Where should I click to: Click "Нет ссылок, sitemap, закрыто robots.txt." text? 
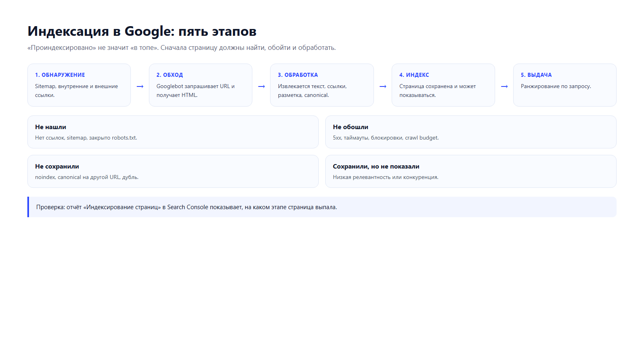pos(86,138)
